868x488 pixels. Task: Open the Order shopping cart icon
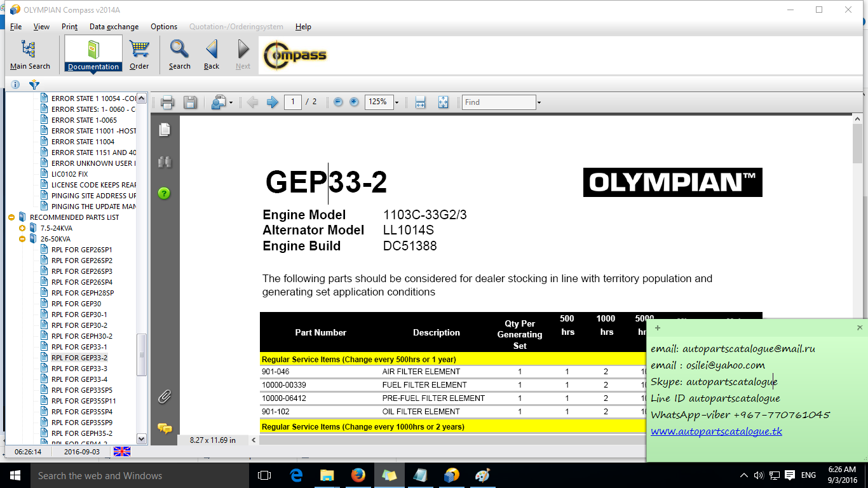point(139,53)
